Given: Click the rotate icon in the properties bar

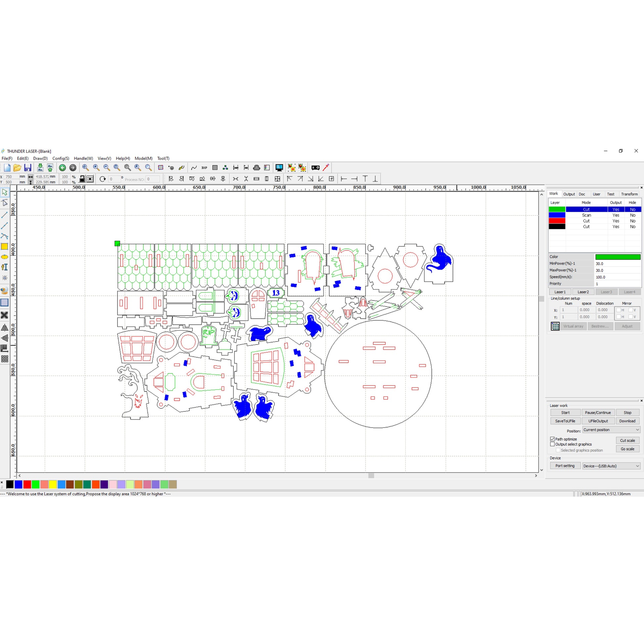Looking at the screenshot, I should pos(103,179).
